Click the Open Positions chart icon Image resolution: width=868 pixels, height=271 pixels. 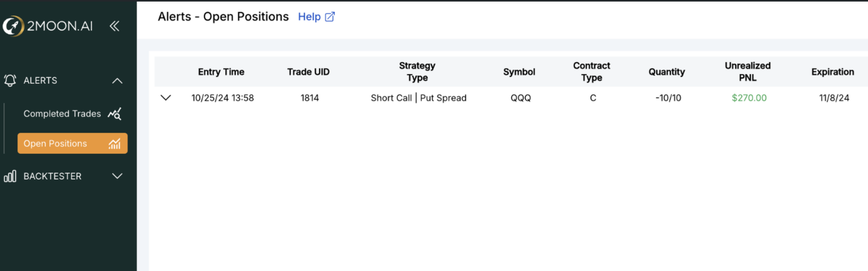point(115,144)
